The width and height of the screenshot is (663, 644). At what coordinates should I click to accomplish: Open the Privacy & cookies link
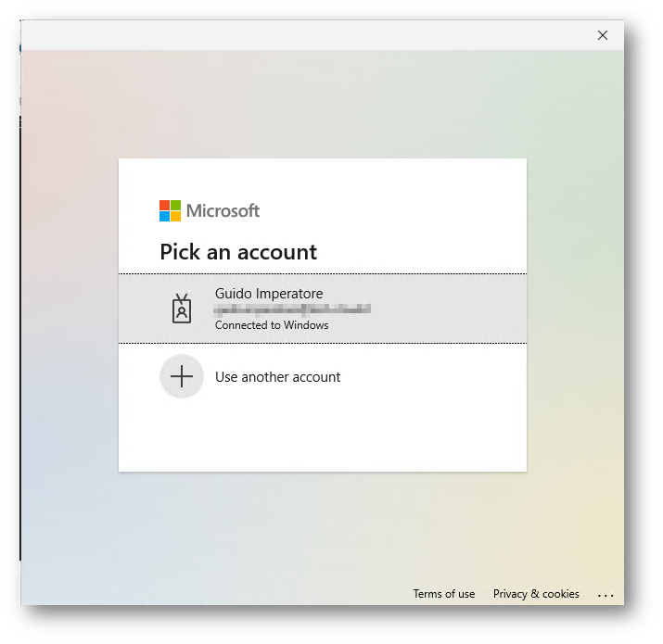pos(536,594)
